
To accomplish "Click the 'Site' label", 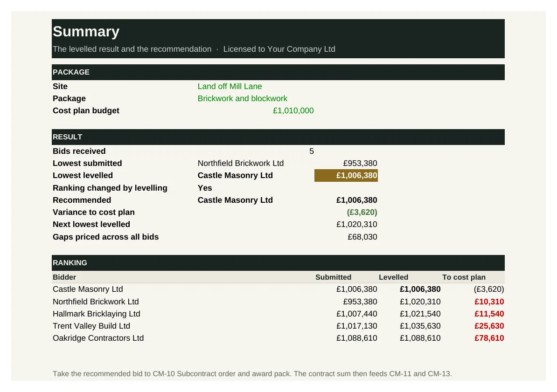I will pyautogui.click(x=60, y=86).
